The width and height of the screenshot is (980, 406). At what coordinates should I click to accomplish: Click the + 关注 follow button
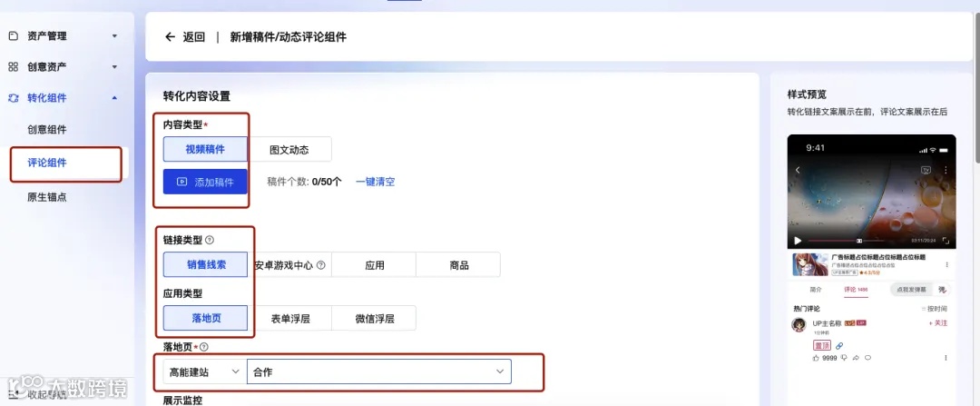[938, 323]
